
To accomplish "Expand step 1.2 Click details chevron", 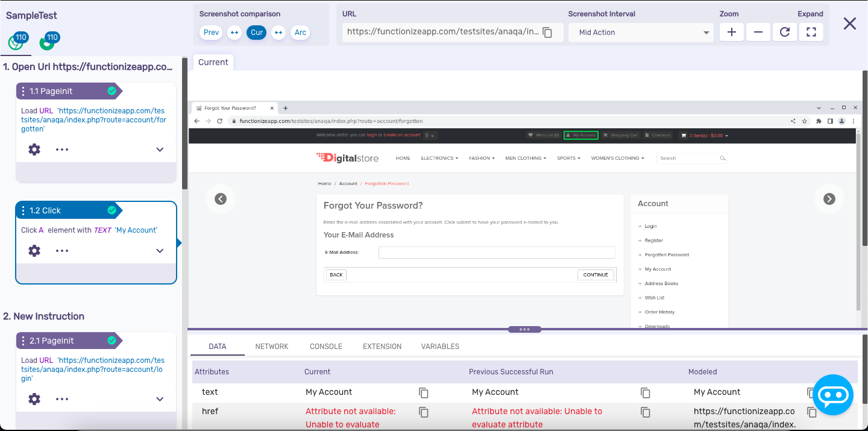I will tap(160, 251).
